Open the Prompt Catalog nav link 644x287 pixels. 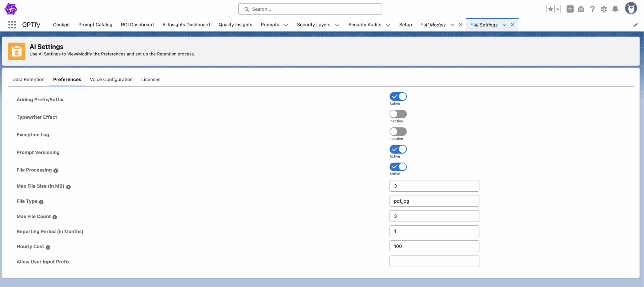pos(95,25)
